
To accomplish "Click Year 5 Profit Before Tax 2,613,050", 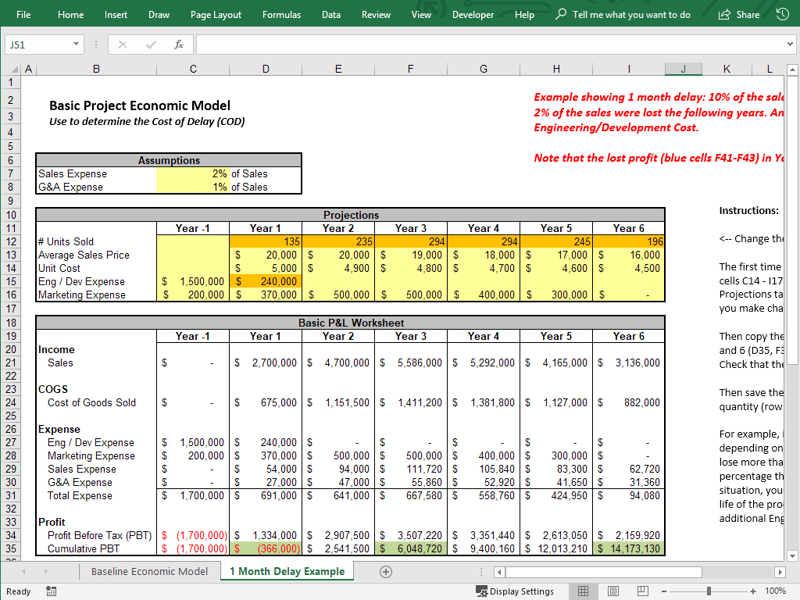I will click(x=556, y=535).
